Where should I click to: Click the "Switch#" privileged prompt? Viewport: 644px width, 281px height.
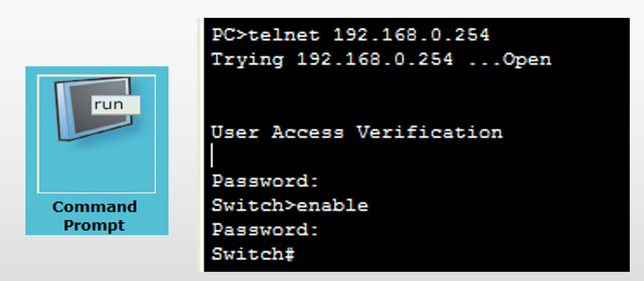tap(254, 254)
